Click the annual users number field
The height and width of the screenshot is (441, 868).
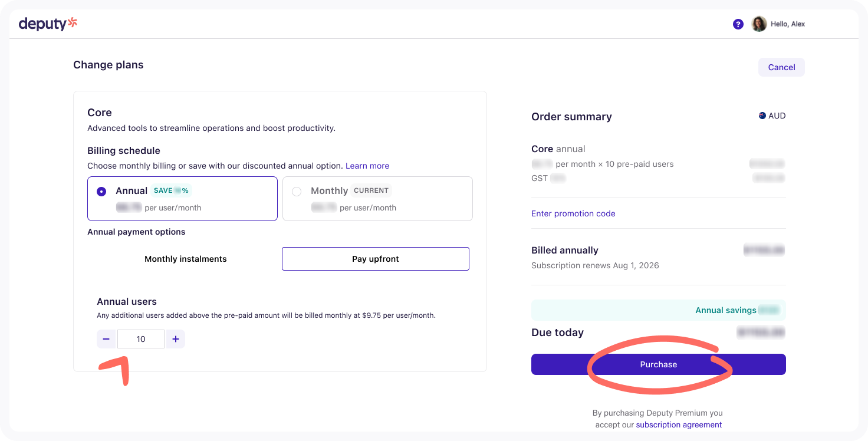click(141, 339)
